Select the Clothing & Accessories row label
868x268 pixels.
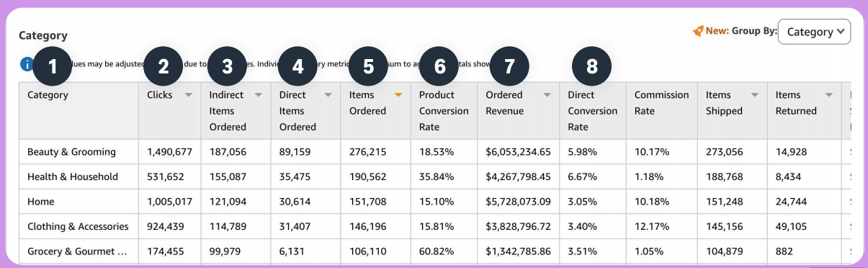tap(78, 226)
